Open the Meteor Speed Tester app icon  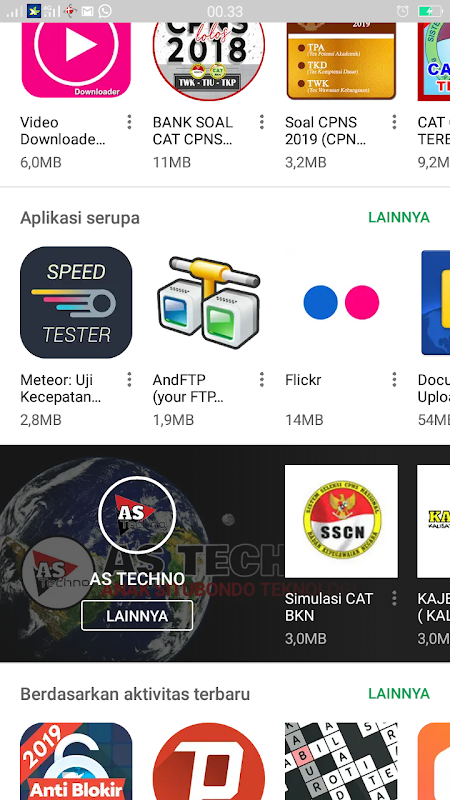[x=76, y=303]
